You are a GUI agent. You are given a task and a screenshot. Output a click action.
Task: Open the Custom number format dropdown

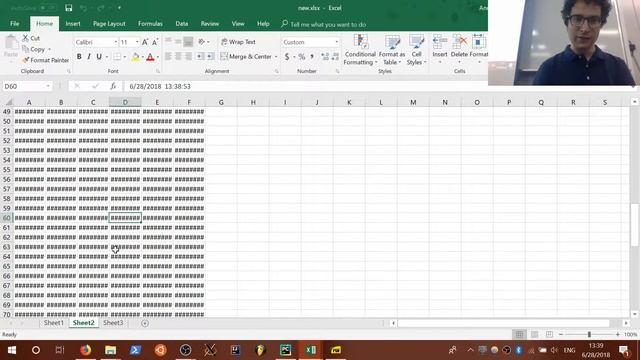(x=336, y=42)
